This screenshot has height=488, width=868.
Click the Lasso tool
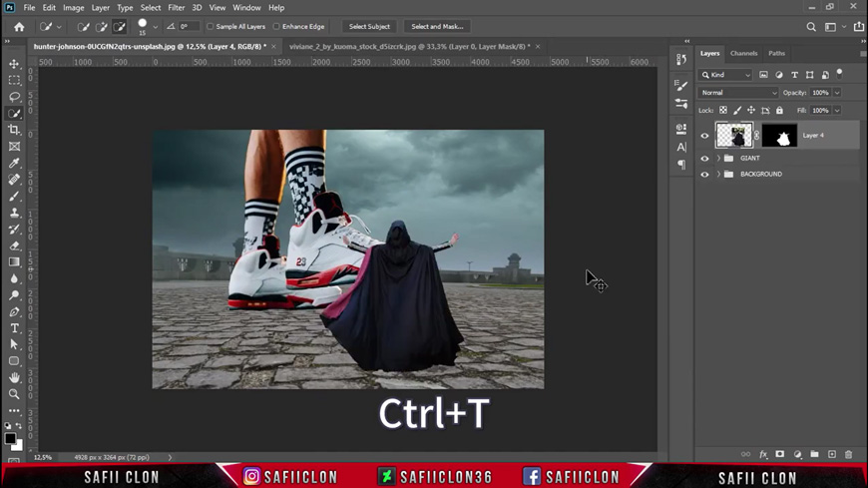coord(14,97)
